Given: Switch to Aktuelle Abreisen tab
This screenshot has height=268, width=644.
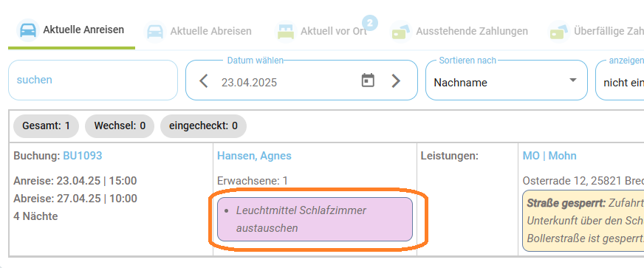Looking at the screenshot, I should (197, 32).
